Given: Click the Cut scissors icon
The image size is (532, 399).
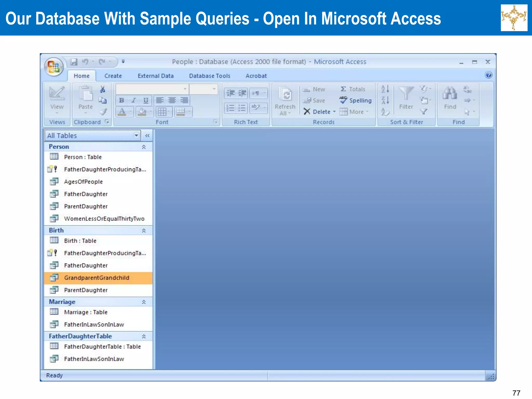Looking at the screenshot, I should tap(103, 90).
